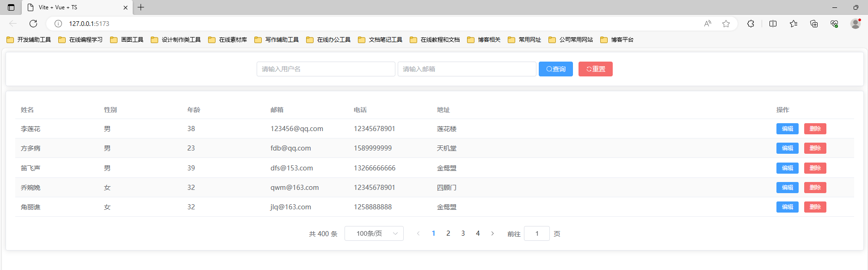The width and height of the screenshot is (868, 270).
Task: Open the 在线教程和文档 bookmark folder
Action: 435,40
